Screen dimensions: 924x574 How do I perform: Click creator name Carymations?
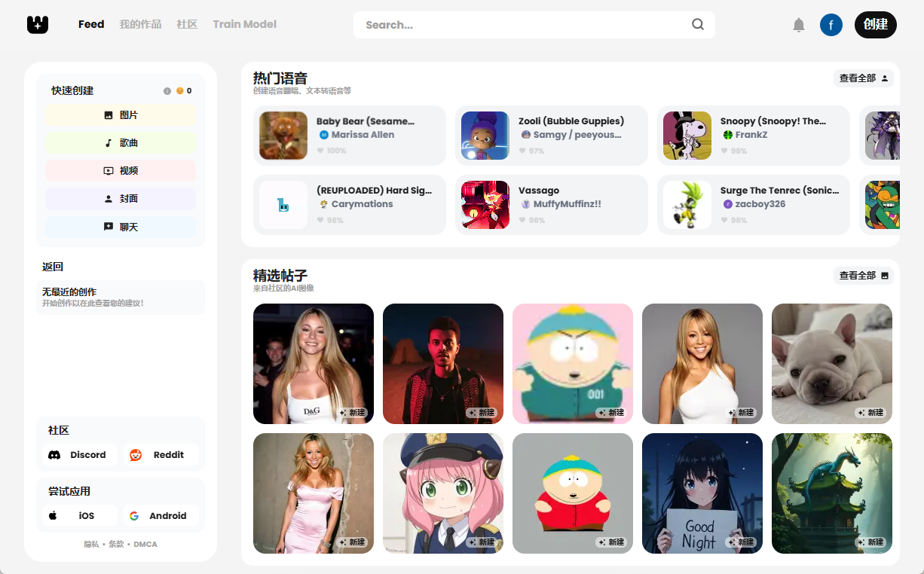click(362, 204)
